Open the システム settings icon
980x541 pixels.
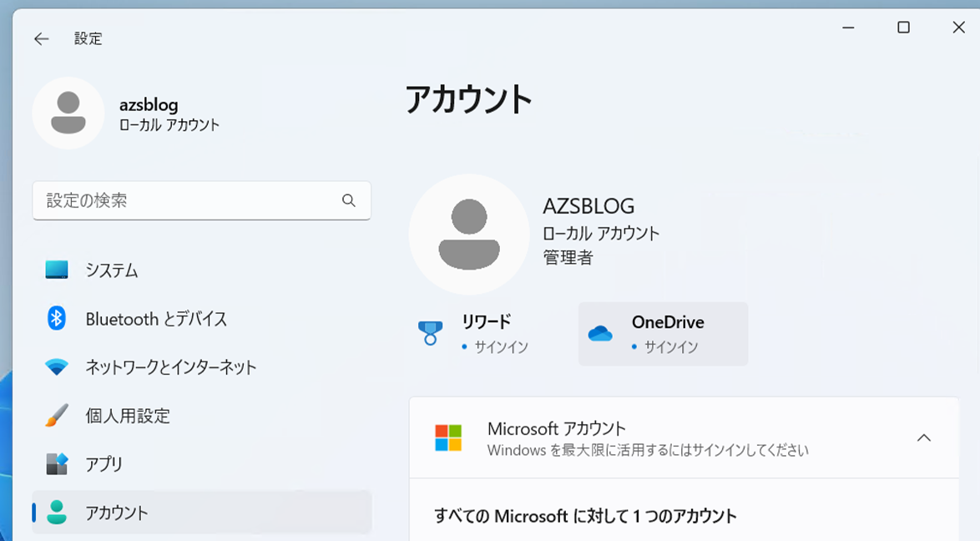[58, 270]
